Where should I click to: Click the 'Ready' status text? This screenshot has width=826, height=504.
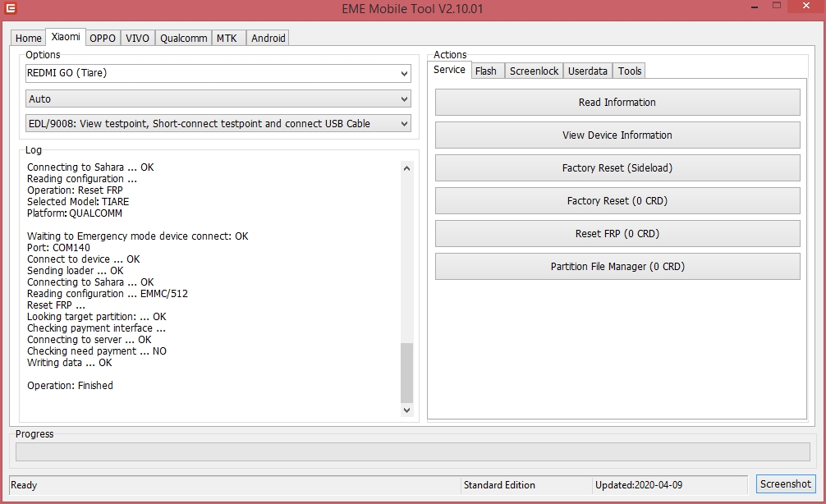pos(24,485)
